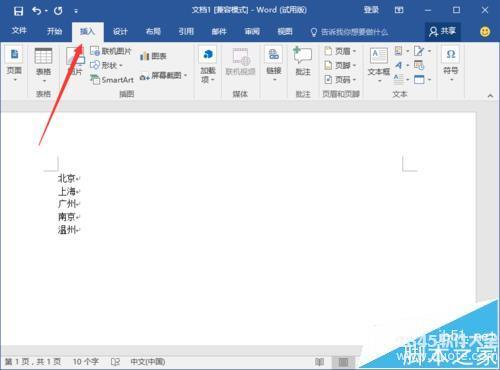Expand the Symbol (符号) dropdown arrow
The width and height of the screenshot is (500, 370).
pos(451,80)
